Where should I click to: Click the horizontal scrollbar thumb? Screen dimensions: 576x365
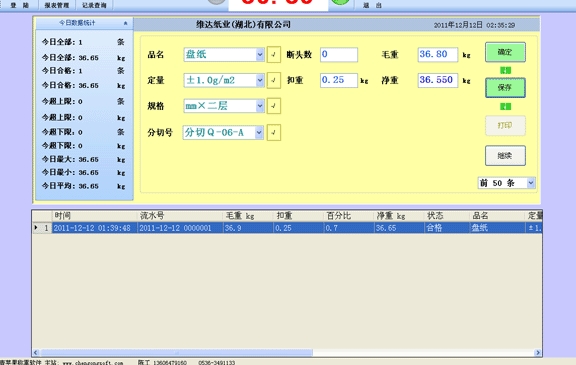coord(176,353)
